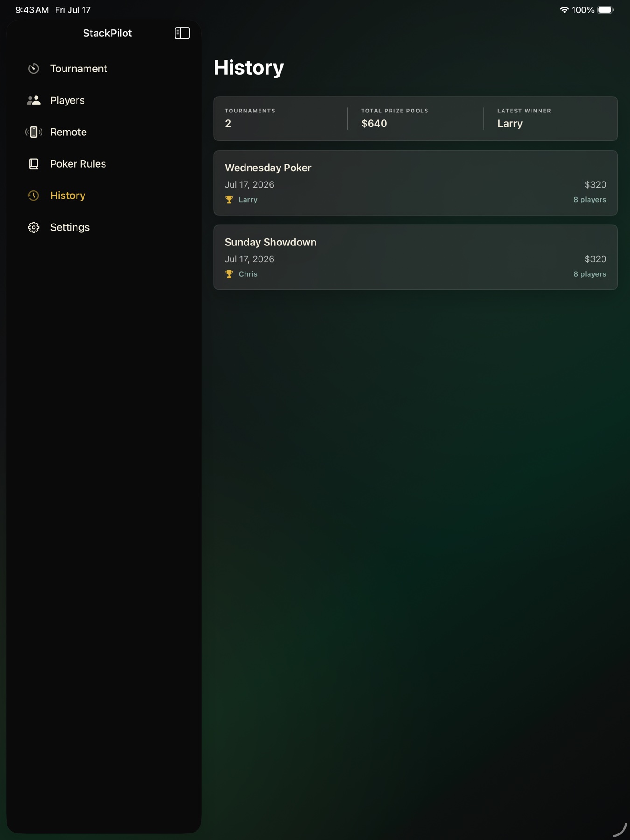Tap the Fri Jul 17 status date
The image size is (630, 840).
coord(73,10)
